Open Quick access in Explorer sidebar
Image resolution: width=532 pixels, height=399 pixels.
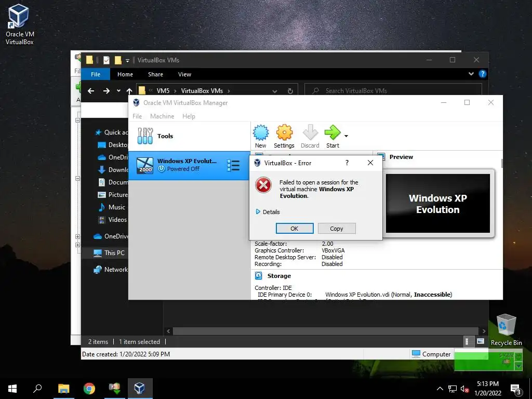tap(112, 132)
